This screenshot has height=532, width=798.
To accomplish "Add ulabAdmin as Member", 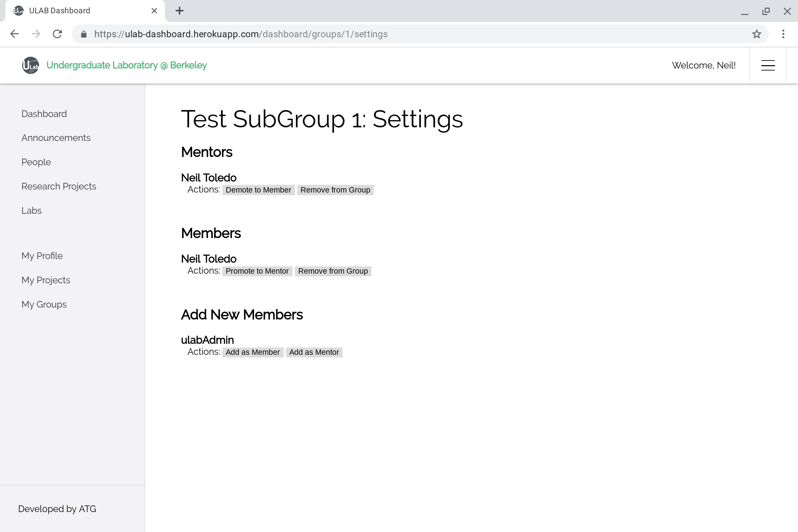I will (253, 352).
